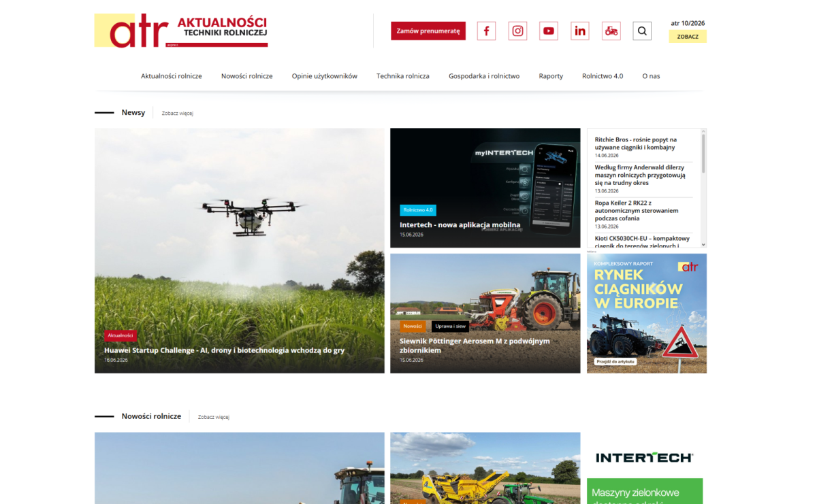This screenshot has width=817, height=504.
Task: Open the Raporty menu item
Action: (551, 76)
